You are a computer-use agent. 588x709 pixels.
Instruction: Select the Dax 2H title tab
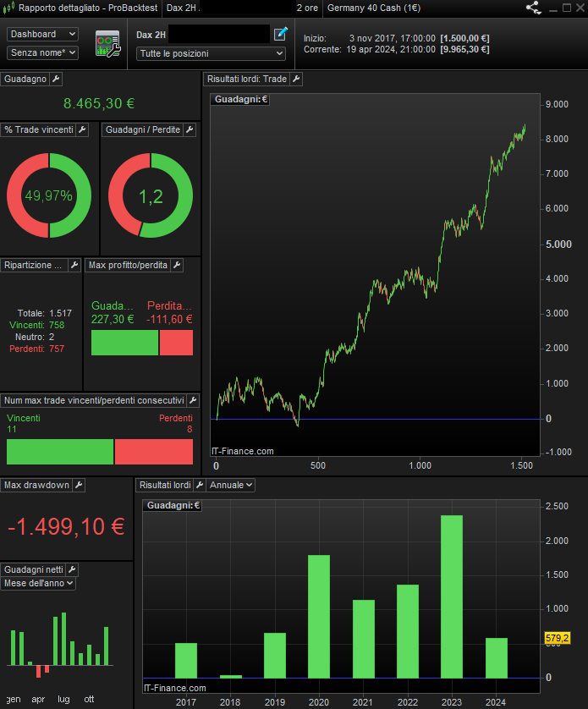tap(181, 8)
